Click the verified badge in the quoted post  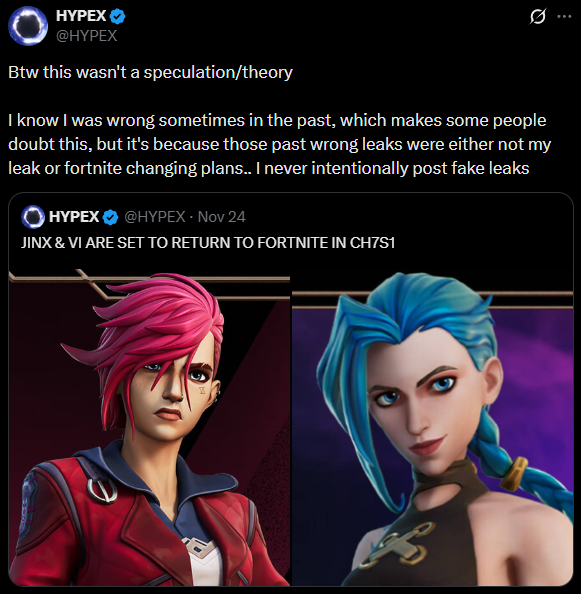tap(111, 217)
